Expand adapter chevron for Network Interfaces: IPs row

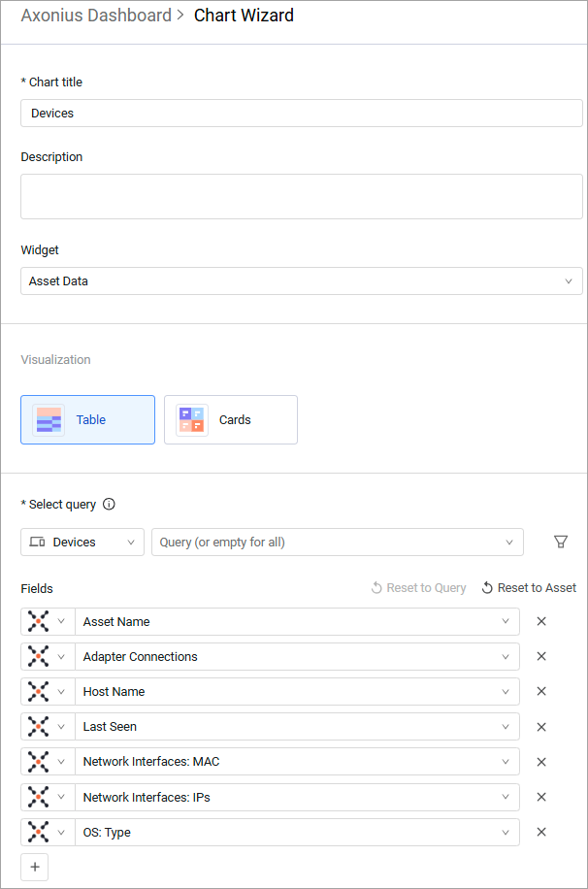pyautogui.click(x=61, y=797)
